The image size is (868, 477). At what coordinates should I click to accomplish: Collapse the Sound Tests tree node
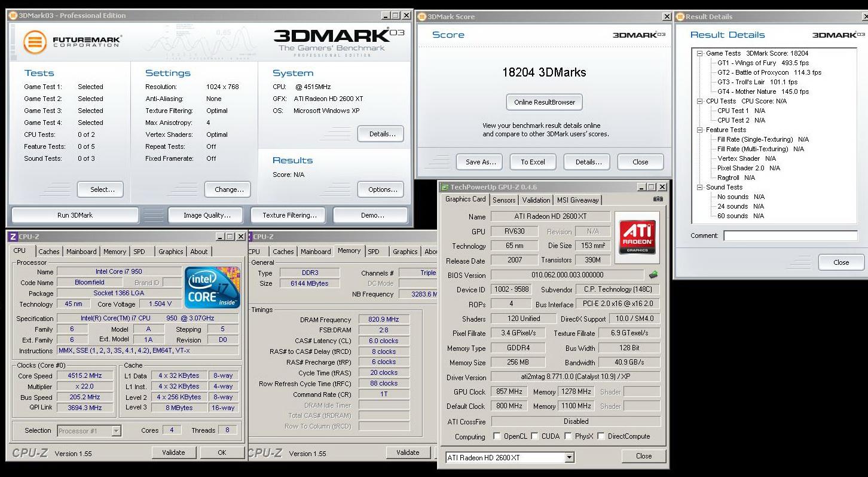point(699,187)
